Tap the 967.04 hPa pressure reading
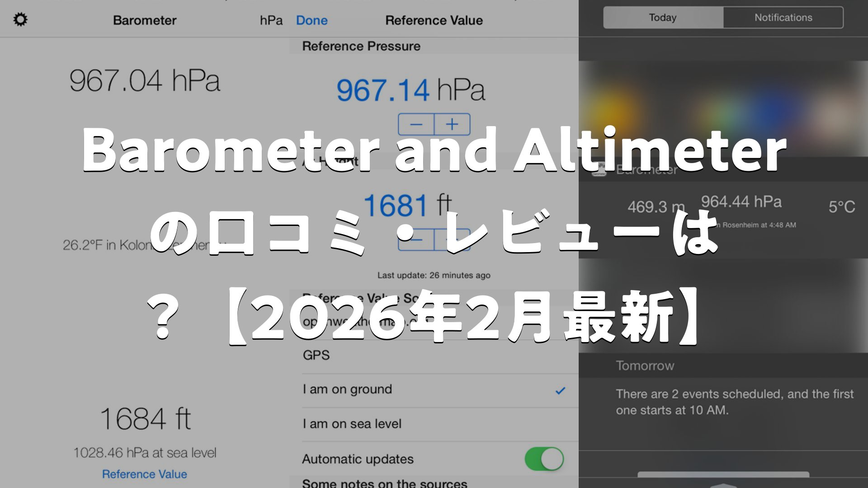The height and width of the screenshot is (488, 868). (145, 81)
